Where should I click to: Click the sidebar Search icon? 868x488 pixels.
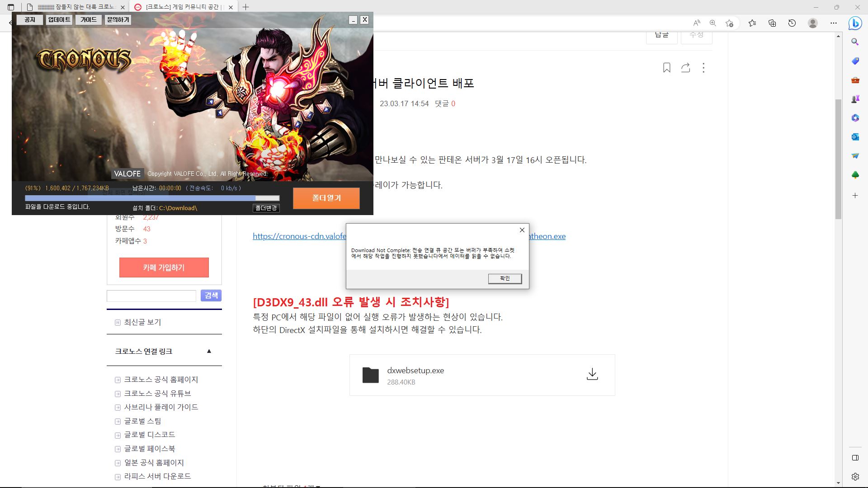pos(855,42)
